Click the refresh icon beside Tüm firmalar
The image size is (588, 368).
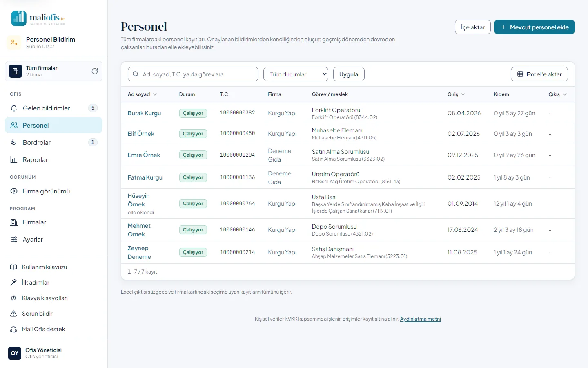(95, 71)
